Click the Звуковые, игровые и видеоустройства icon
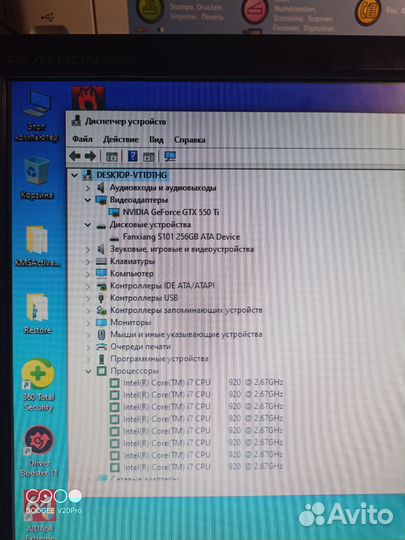The height and width of the screenshot is (540, 405). click(101, 249)
